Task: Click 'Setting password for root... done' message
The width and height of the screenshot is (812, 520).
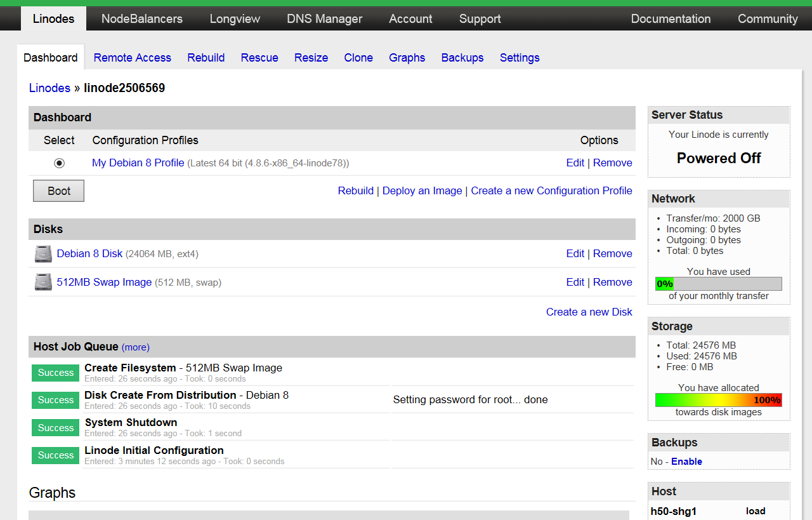Action: pos(470,400)
